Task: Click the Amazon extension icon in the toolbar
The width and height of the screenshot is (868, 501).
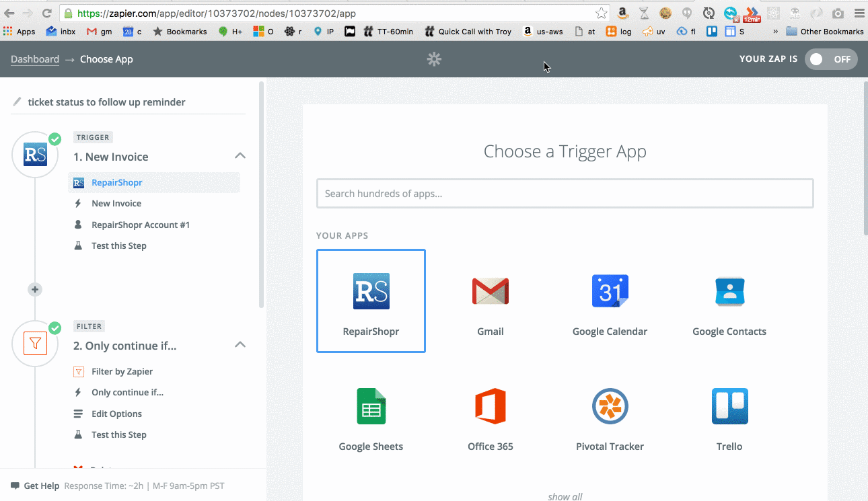Action: [x=623, y=13]
